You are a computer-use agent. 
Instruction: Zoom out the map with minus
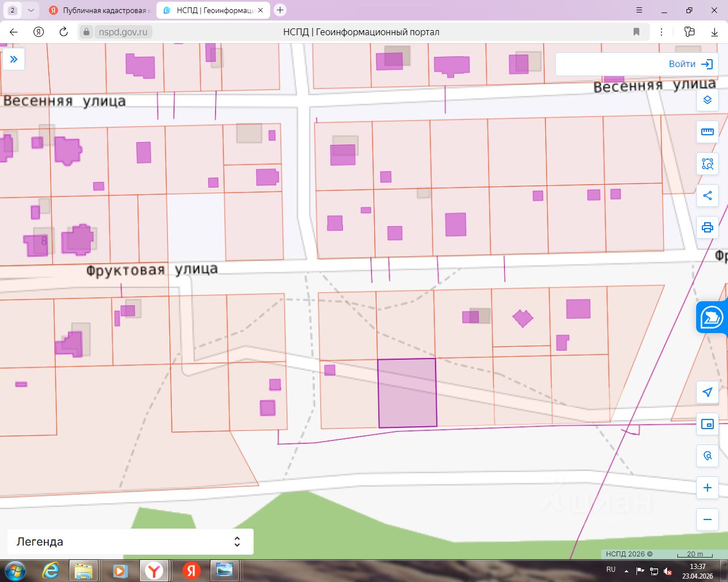pyautogui.click(x=708, y=519)
